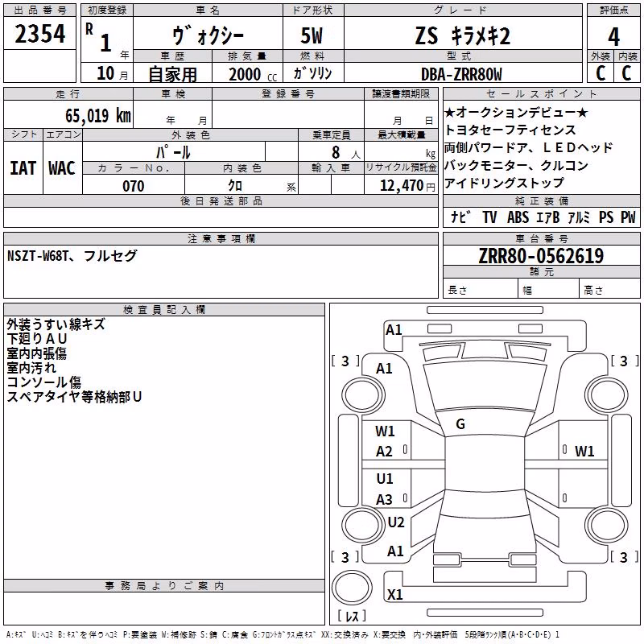Click バックモニター、クルコン line

pyautogui.click(x=516, y=165)
